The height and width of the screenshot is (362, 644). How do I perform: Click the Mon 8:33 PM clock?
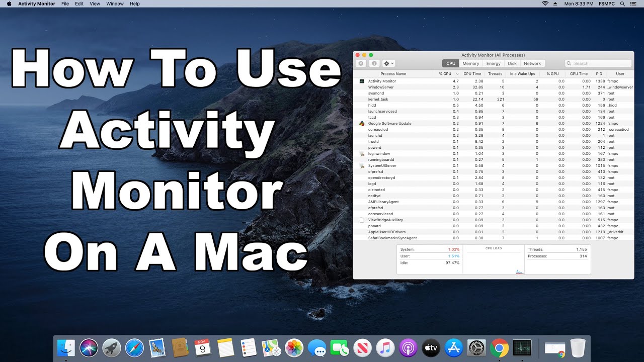(578, 4)
